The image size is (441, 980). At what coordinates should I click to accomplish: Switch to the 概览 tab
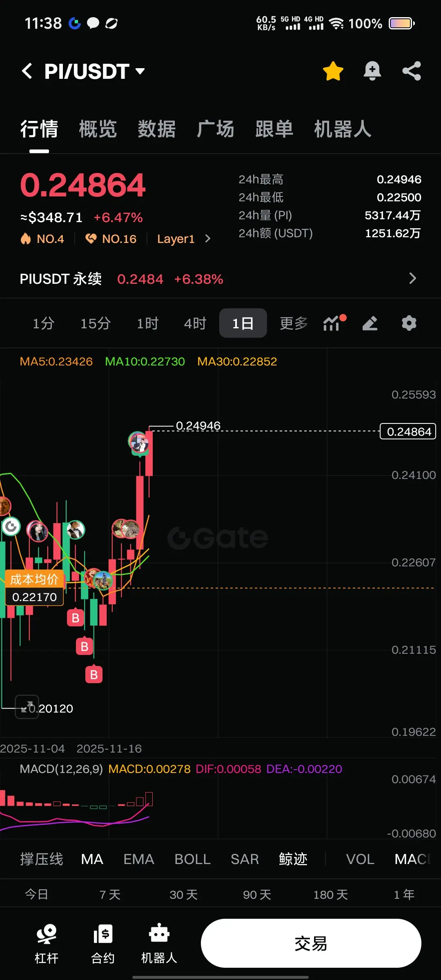point(98,129)
